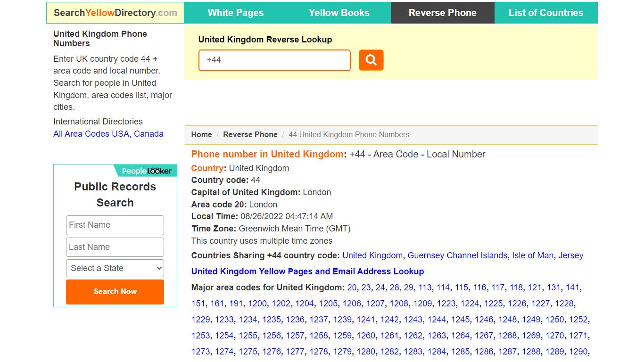Click the 'Greenwich Mean Time (GMT)' text

click(x=295, y=229)
